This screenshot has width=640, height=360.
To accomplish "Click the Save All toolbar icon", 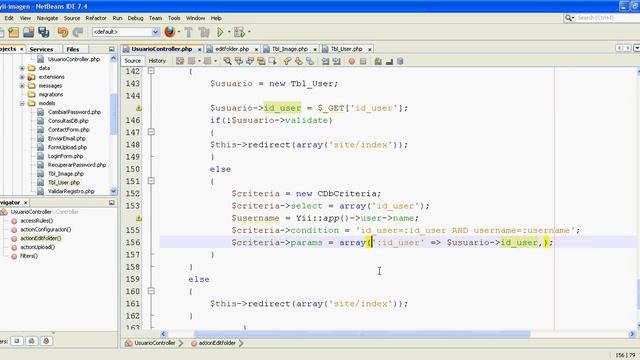I will click(44, 32).
